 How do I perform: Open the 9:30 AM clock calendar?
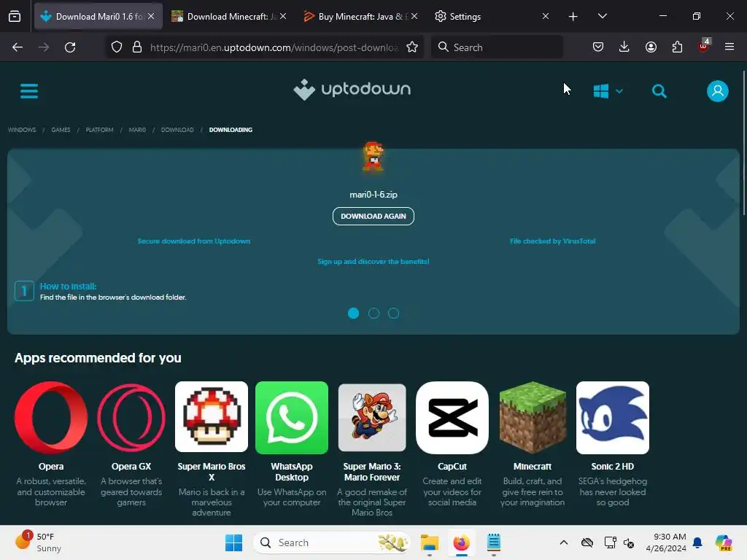click(666, 542)
